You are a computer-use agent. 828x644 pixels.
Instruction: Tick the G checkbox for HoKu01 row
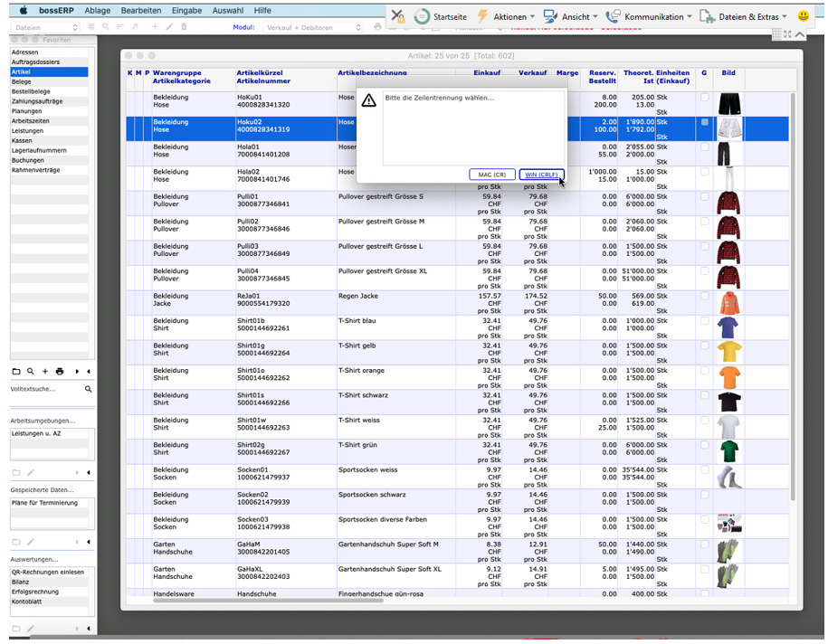(x=705, y=98)
